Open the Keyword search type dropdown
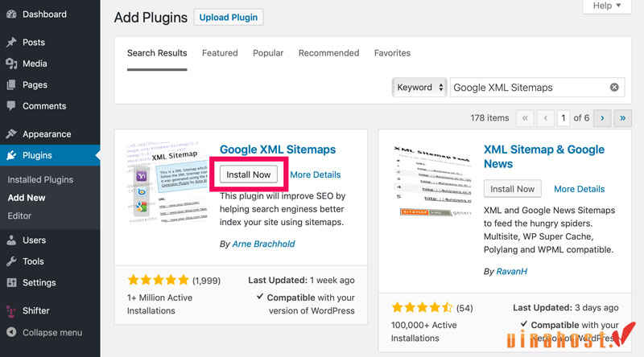 [x=419, y=88]
